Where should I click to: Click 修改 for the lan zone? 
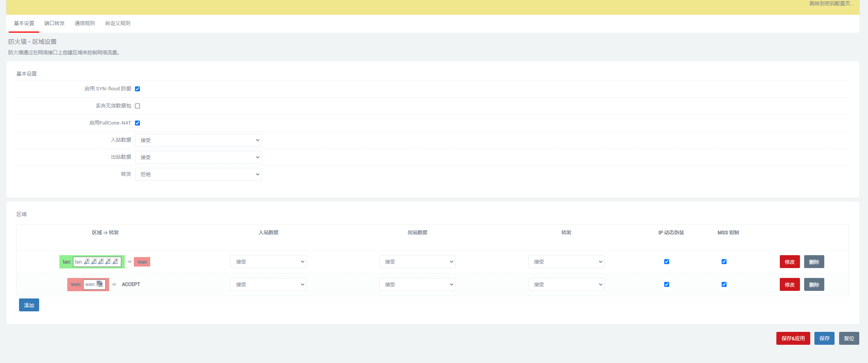[x=790, y=262]
